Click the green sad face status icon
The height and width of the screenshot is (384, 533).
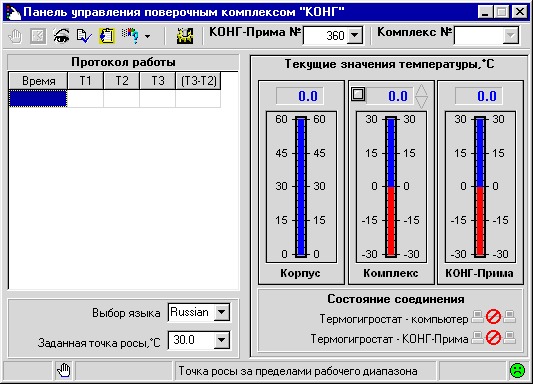[x=517, y=370]
